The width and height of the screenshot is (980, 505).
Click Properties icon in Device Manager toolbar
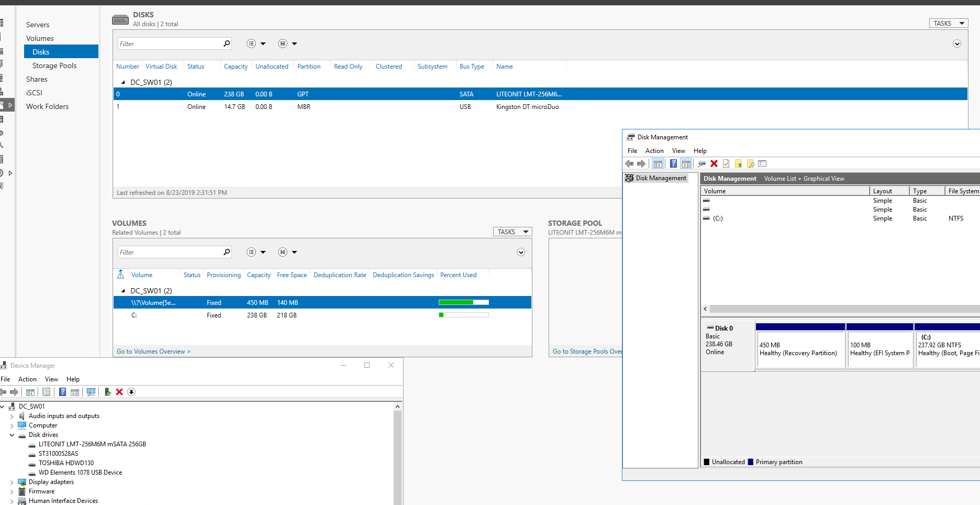pyautogui.click(x=47, y=392)
